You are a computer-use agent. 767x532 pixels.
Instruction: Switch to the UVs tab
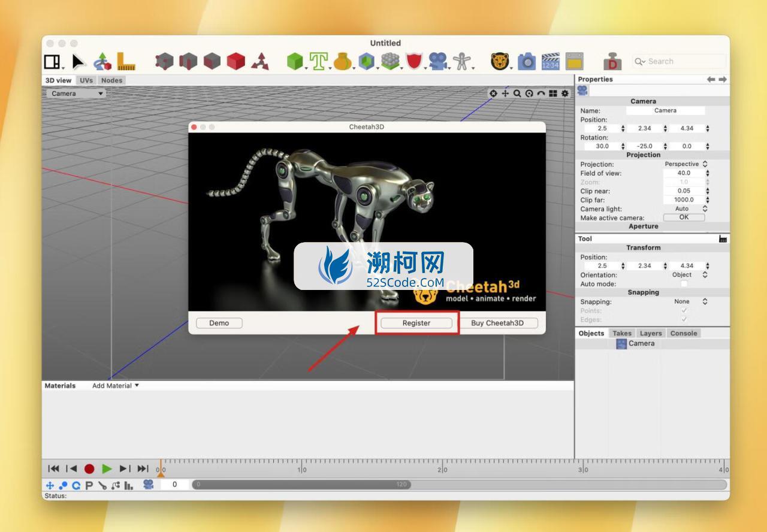click(86, 80)
